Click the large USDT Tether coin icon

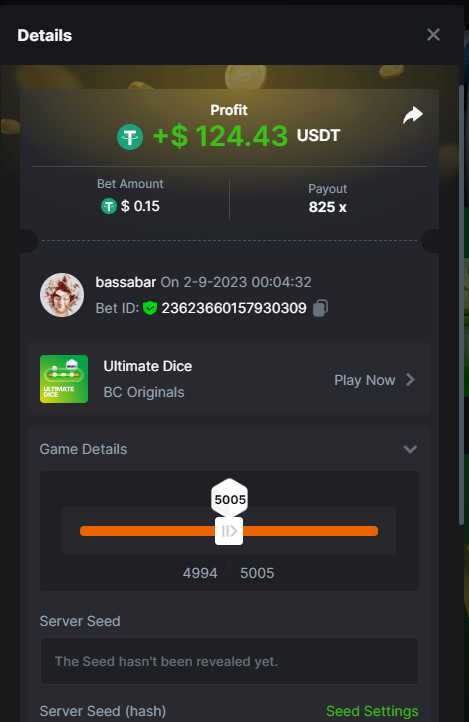[130, 137]
